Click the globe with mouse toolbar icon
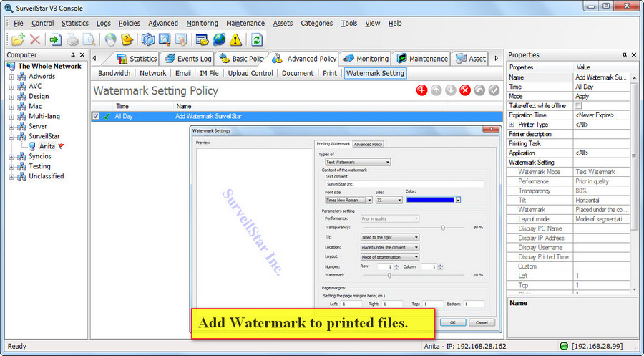 [x=110, y=39]
